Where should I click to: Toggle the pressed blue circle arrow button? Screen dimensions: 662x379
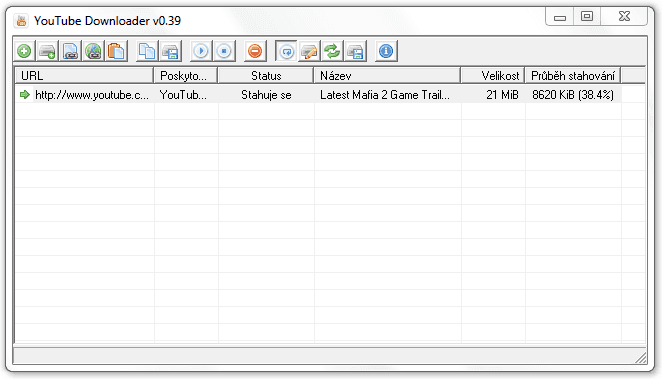point(286,51)
